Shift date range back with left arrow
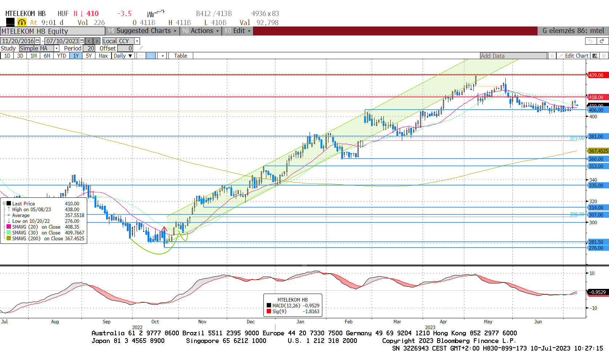Screen dimensions: 609x364 [x=89, y=41]
